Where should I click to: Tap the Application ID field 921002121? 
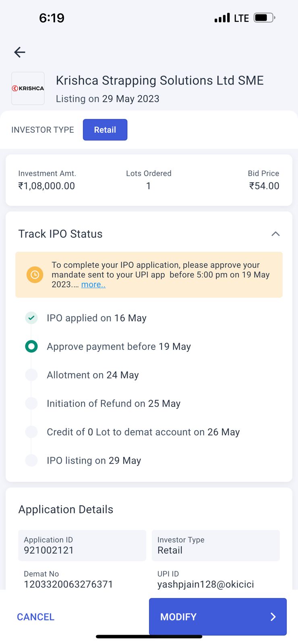point(82,545)
